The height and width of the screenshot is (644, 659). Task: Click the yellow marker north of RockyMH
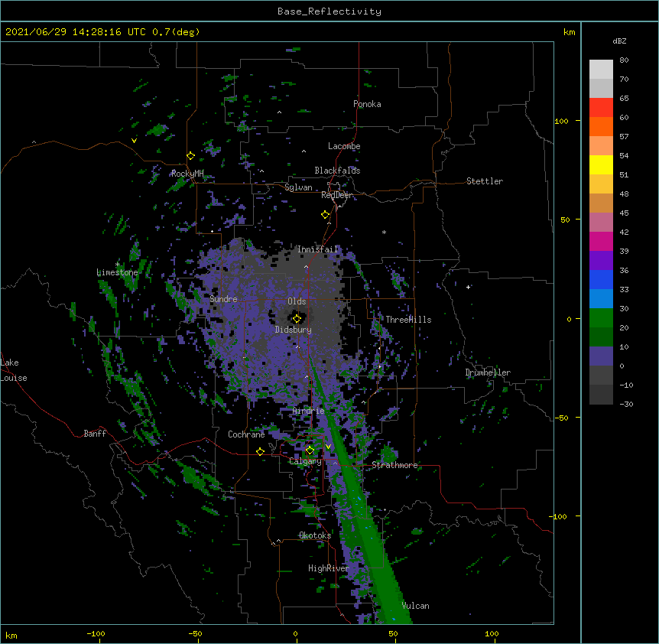click(190, 156)
